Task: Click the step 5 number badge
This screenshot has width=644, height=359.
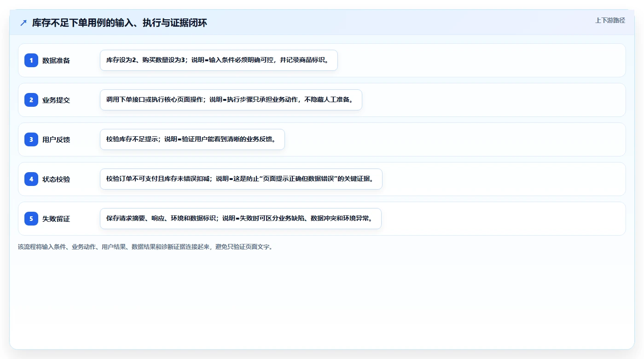Action: pyautogui.click(x=31, y=219)
